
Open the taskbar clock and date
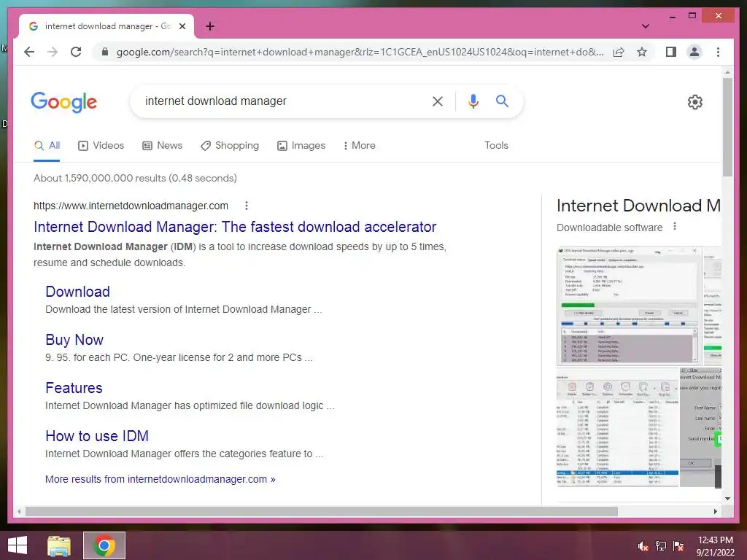click(x=715, y=546)
